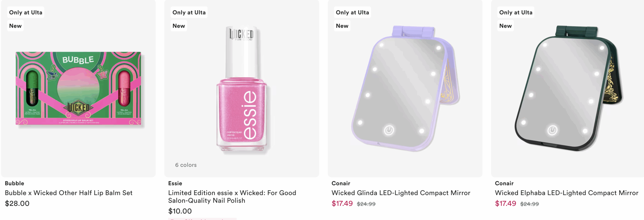
Task: Click the $28.00 price of Bubble set
Action: 17,203
